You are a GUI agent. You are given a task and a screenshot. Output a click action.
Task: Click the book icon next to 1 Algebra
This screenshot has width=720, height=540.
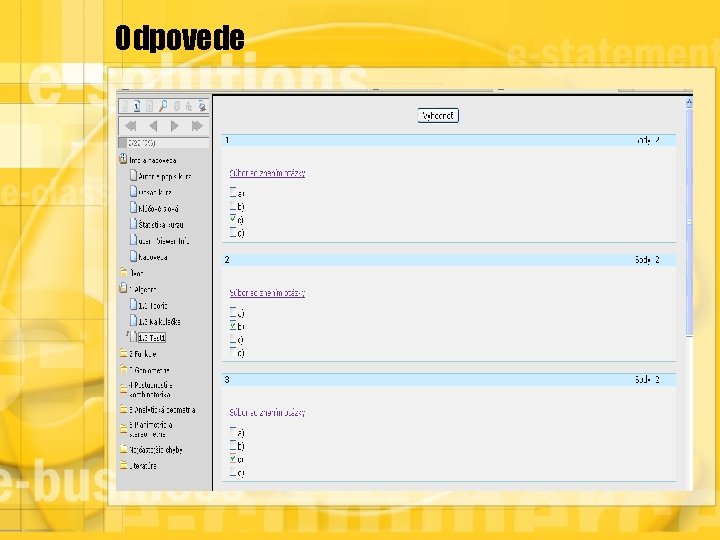coord(123,288)
